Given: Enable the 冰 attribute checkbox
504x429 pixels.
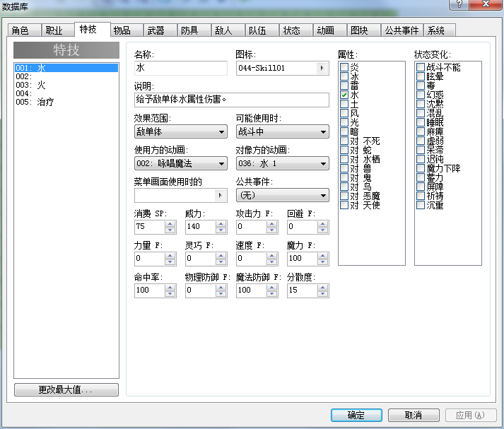Looking at the screenshot, I should (x=344, y=76).
